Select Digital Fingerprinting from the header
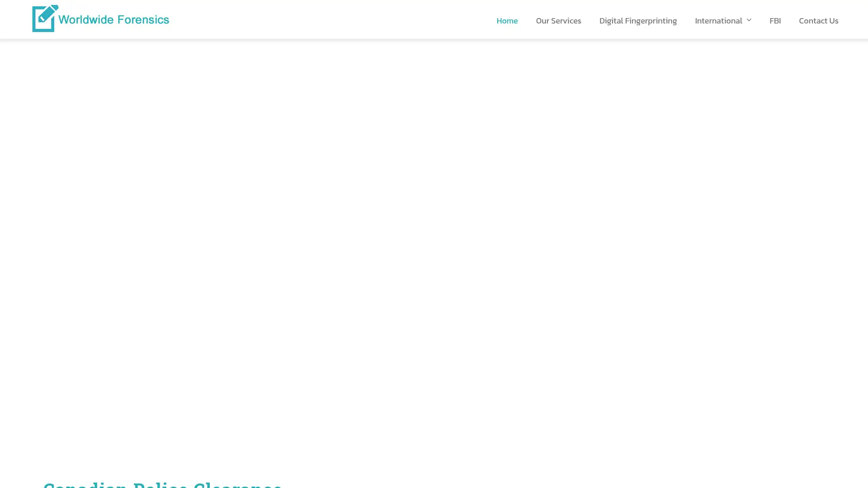 point(637,20)
